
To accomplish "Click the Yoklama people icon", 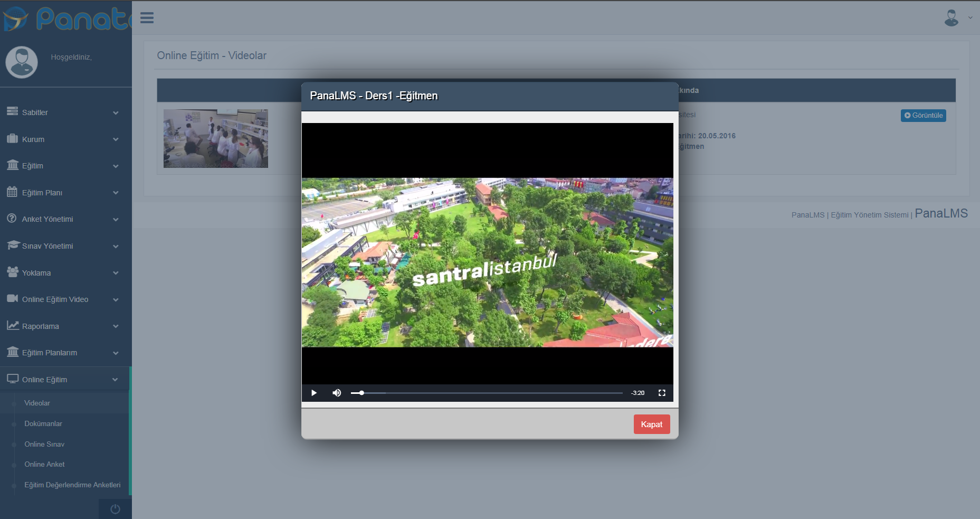I will 13,272.
